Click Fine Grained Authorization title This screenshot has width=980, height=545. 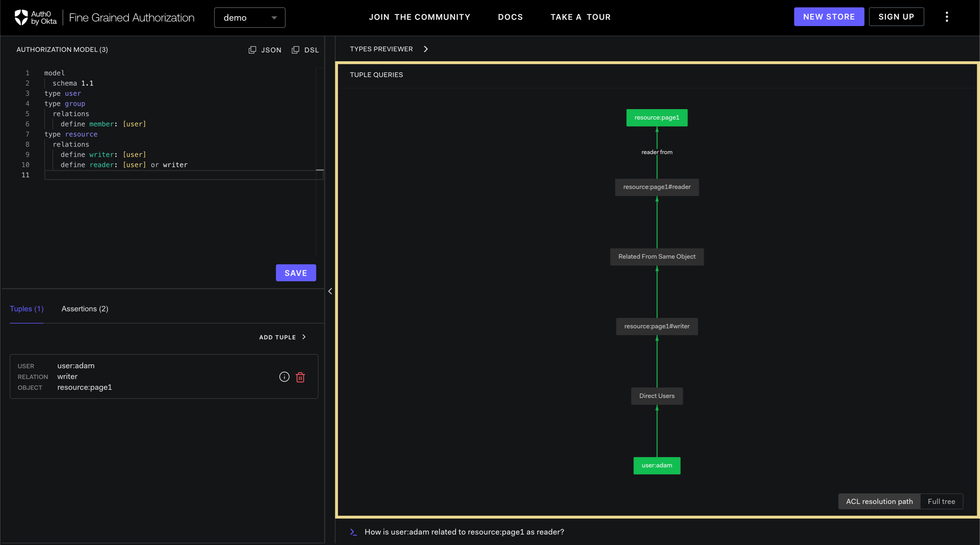[x=132, y=18]
